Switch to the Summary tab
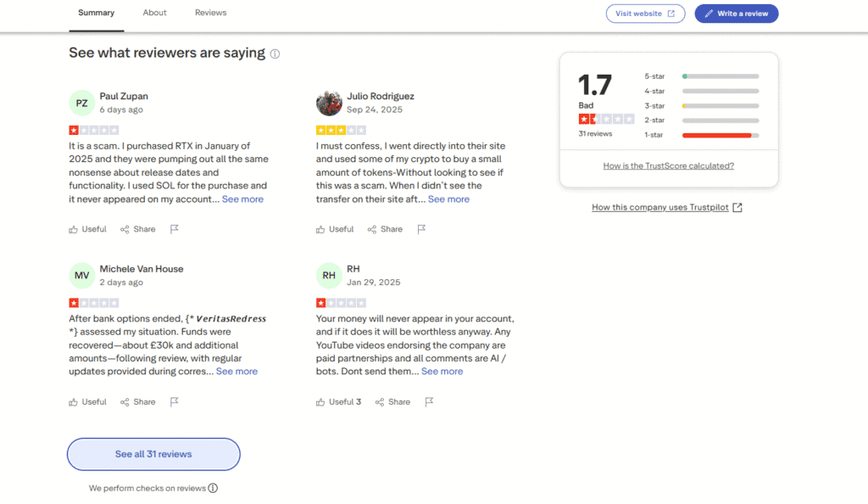The image size is (868, 504). (97, 13)
